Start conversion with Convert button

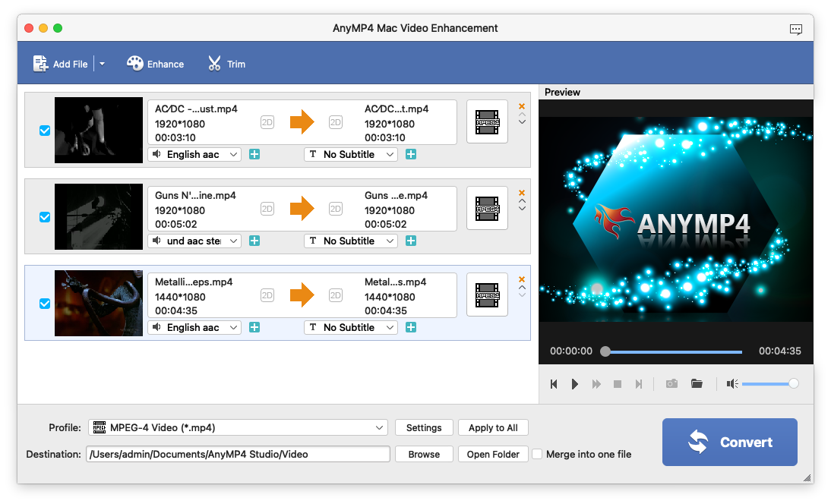coord(730,442)
